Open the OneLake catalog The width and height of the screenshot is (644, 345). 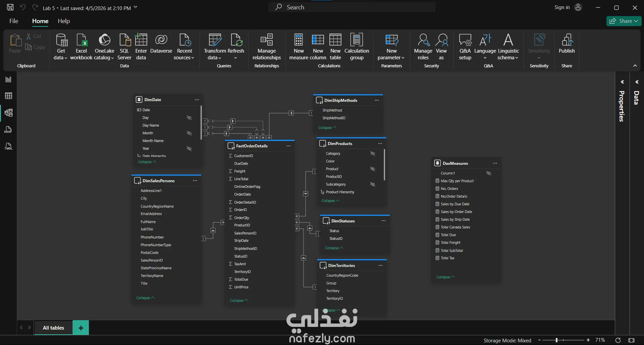[104, 47]
